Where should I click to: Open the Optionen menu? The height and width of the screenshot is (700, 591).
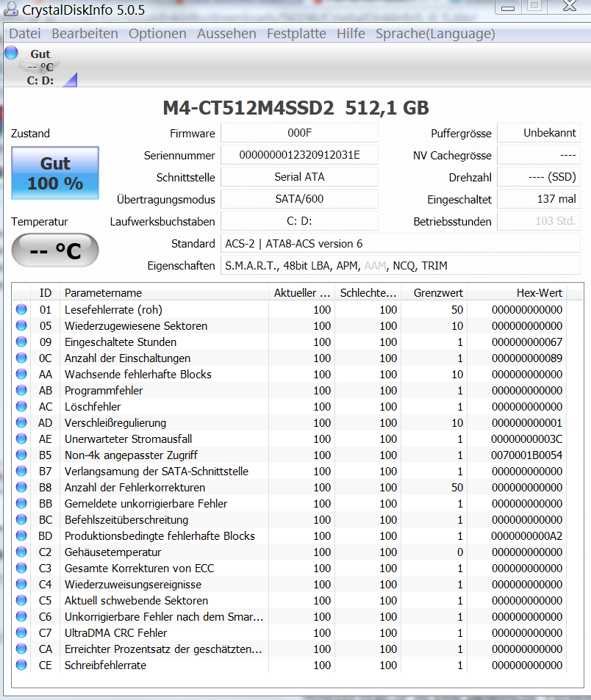pyautogui.click(x=157, y=34)
